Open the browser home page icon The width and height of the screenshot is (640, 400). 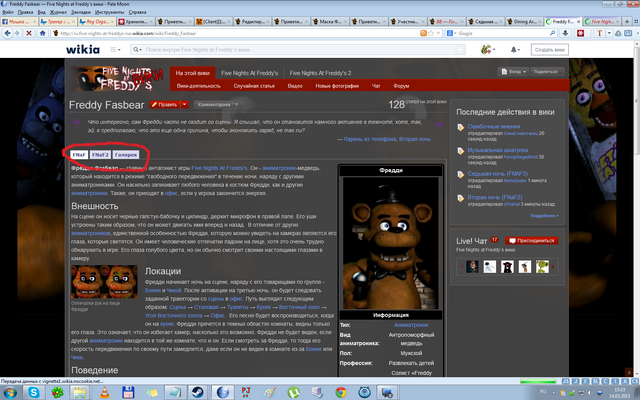[42, 33]
